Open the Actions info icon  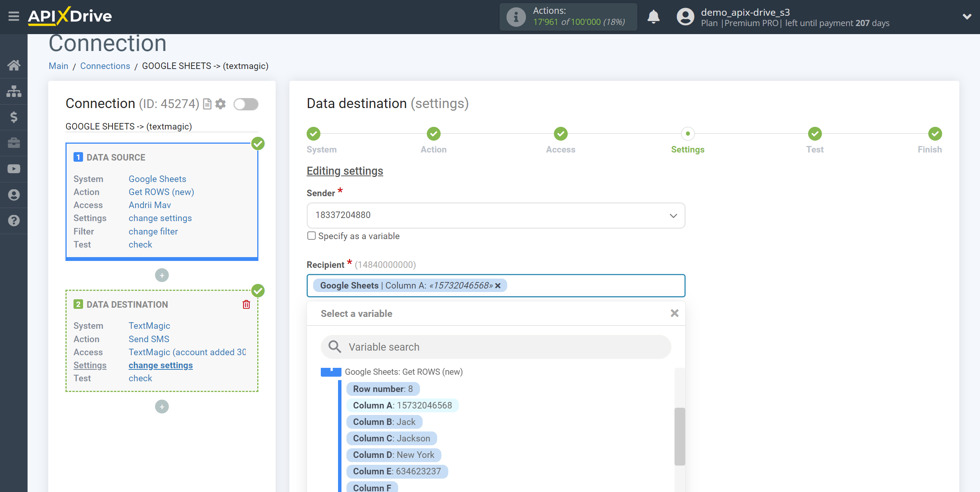pyautogui.click(x=516, y=17)
